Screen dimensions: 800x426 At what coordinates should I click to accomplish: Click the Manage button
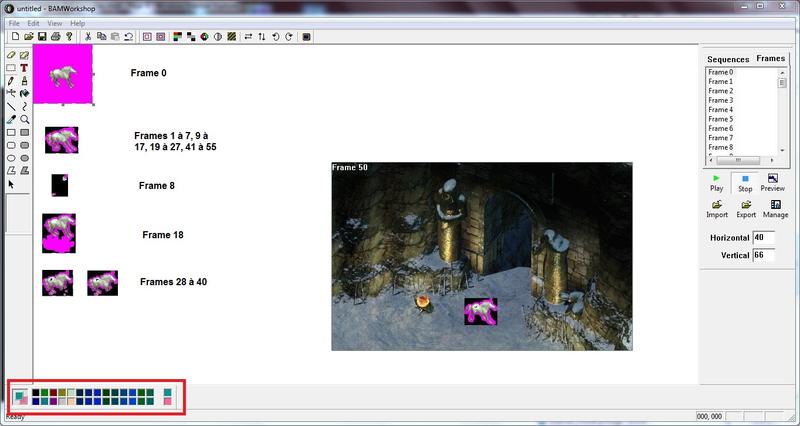point(776,210)
